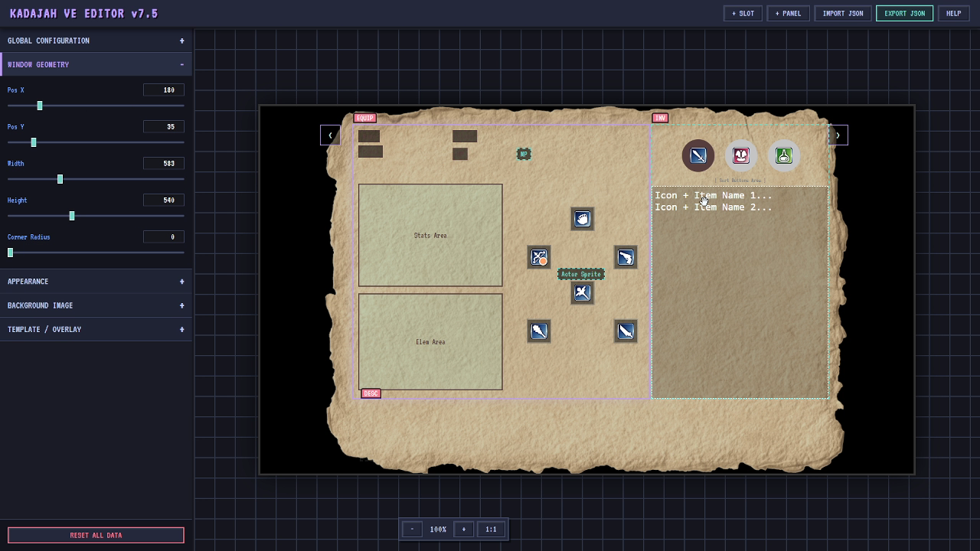Click the Pos X slider handle
This screenshot has height=551, width=980.
pos(40,106)
